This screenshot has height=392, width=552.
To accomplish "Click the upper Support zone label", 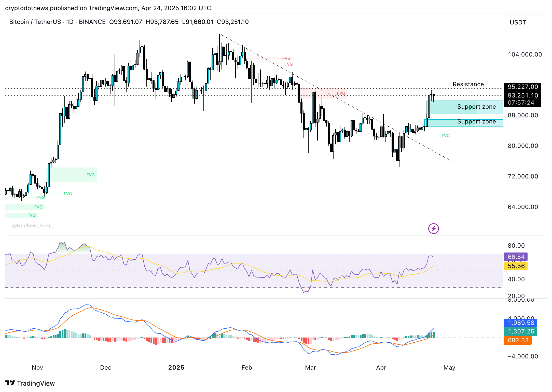I will pyautogui.click(x=477, y=107).
